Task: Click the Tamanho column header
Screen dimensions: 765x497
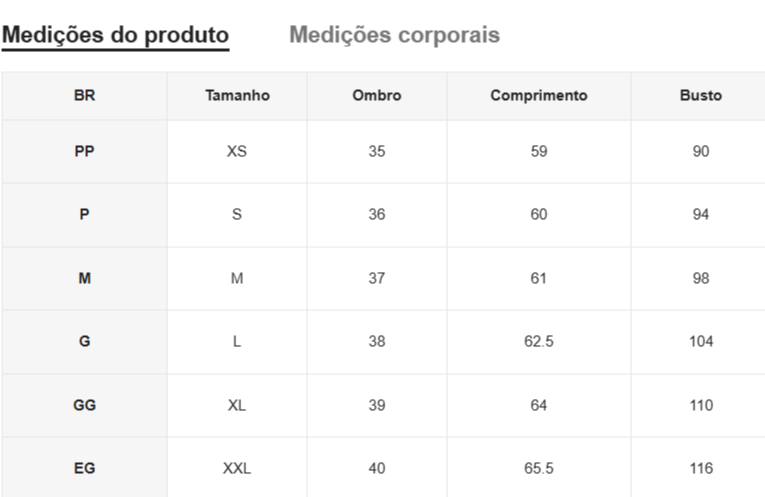Action: [237, 96]
